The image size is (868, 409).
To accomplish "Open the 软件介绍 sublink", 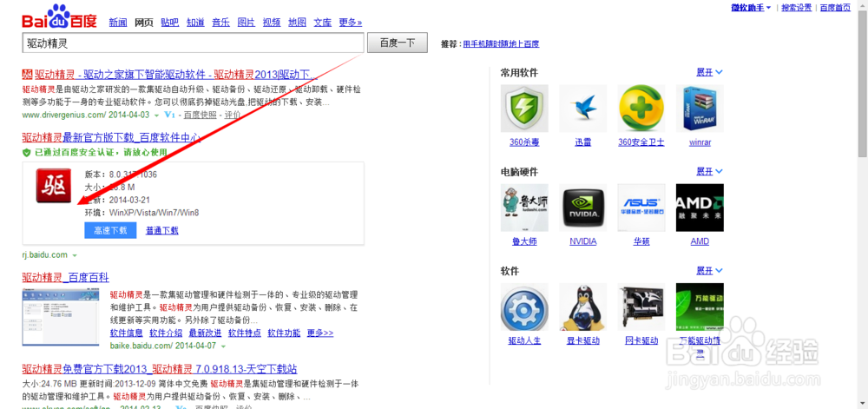I will (166, 333).
